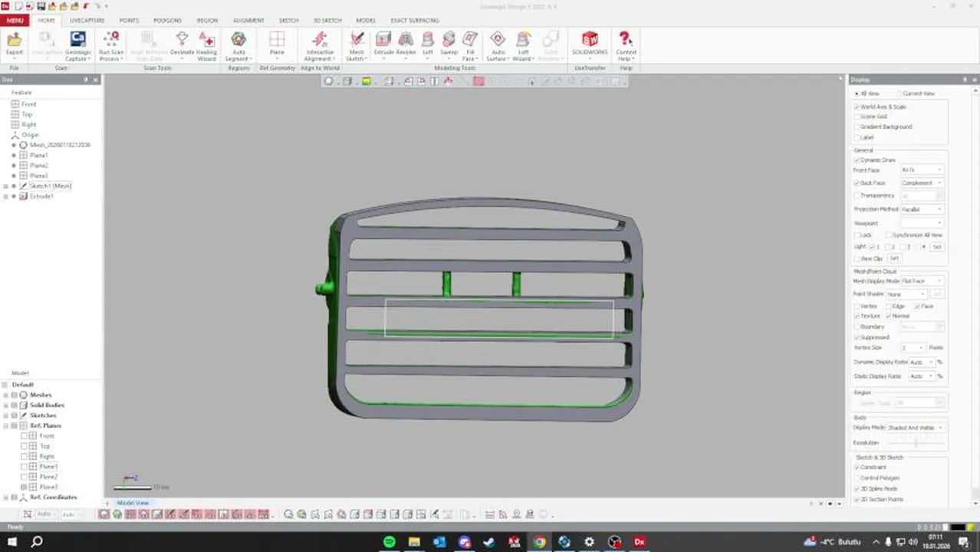Create a reference Plane

point(277,44)
